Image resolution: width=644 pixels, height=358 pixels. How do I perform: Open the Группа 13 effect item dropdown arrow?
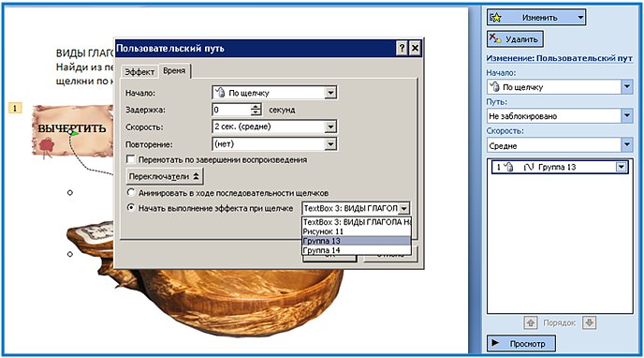click(x=621, y=167)
